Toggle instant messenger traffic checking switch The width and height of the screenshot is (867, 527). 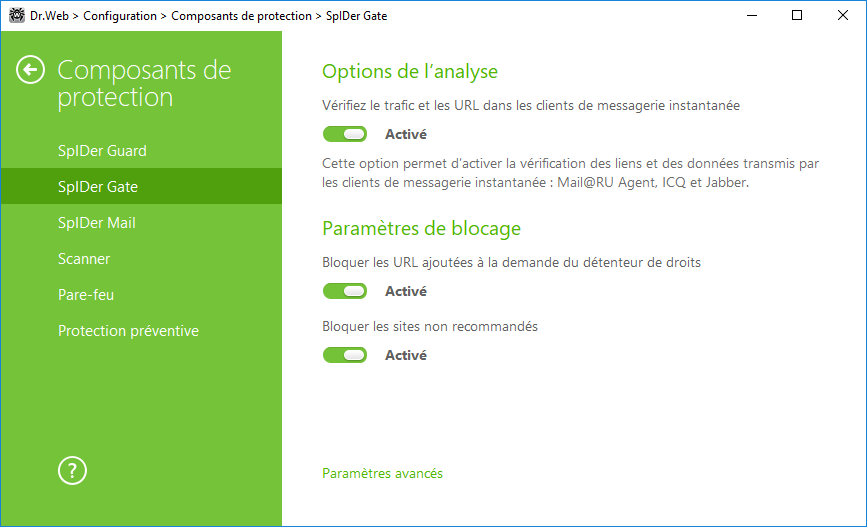[x=345, y=134]
